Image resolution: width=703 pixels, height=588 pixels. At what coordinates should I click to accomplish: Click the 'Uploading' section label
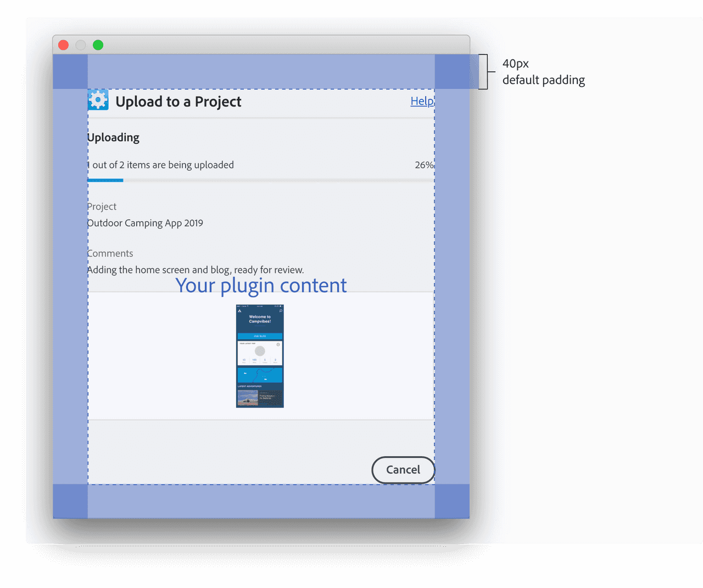point(113,138)
